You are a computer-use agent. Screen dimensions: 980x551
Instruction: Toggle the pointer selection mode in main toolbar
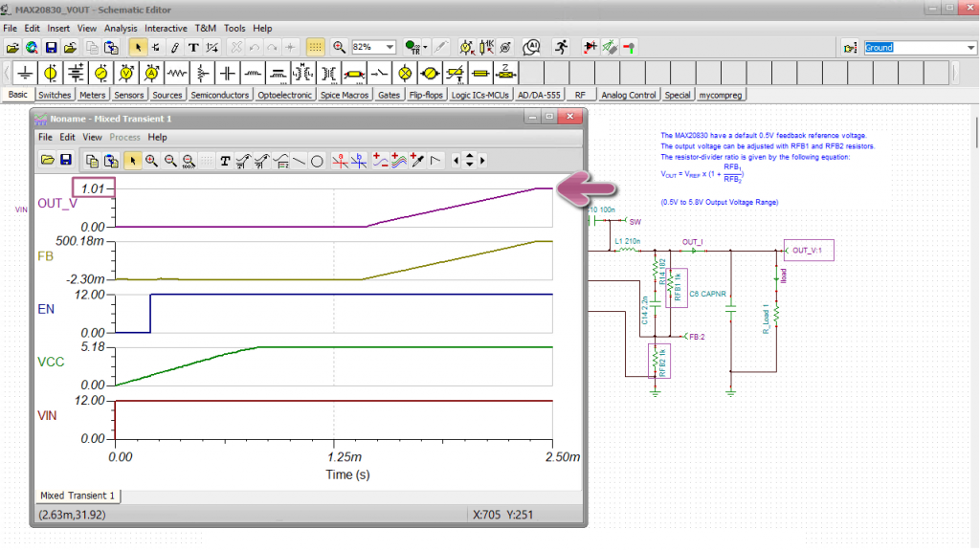(x=137, y=47)
